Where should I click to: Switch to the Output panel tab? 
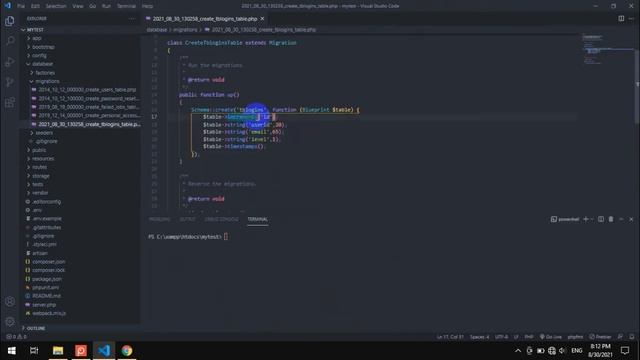187,219
